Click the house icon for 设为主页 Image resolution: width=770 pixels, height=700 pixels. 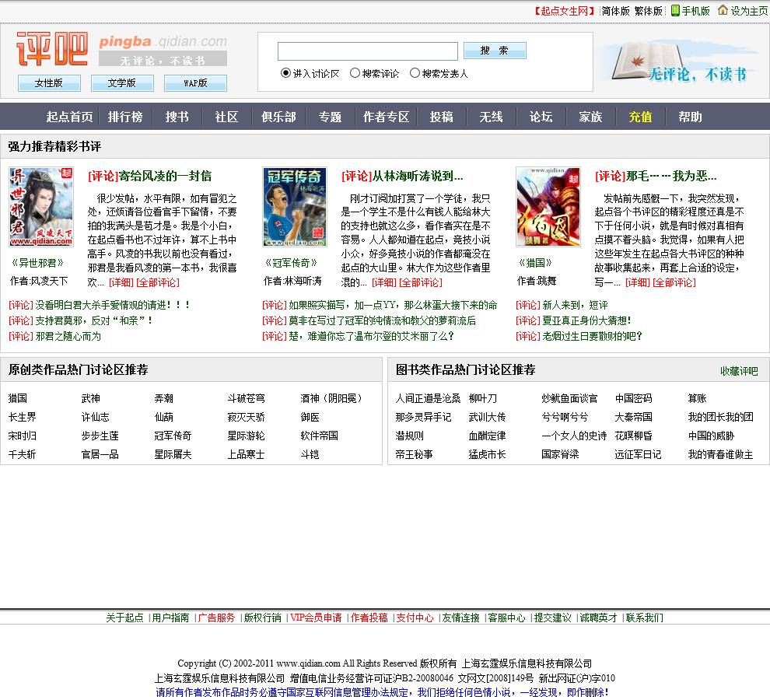click(x=723, y=10)
